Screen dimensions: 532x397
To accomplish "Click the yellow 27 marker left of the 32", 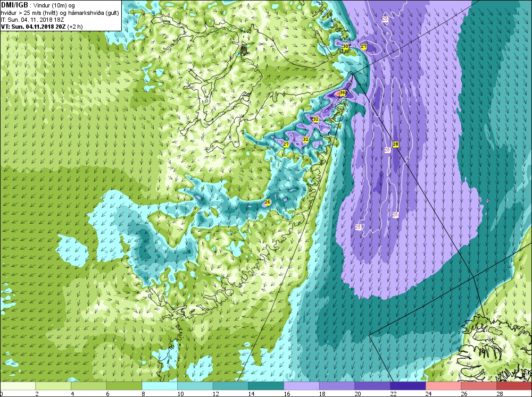I will pyautogui.click(x=286, y=145).
